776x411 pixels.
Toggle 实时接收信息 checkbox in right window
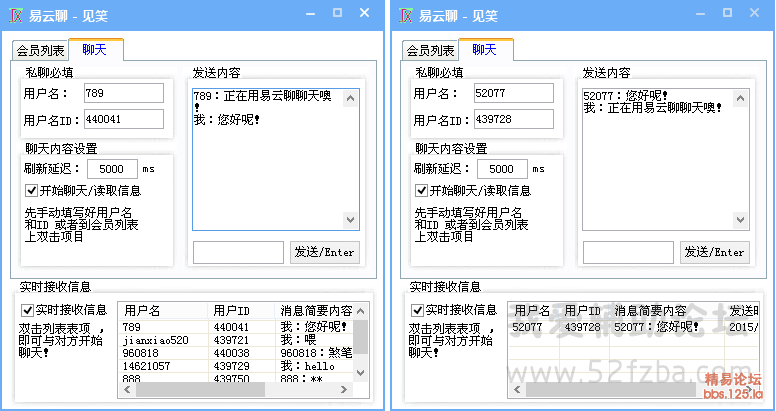point(417,310)
